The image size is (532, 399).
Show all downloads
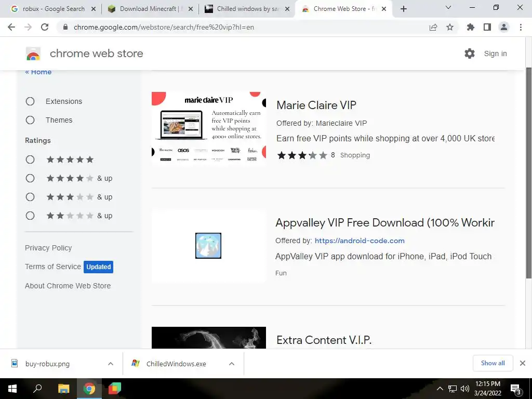[x=493, y=363]
